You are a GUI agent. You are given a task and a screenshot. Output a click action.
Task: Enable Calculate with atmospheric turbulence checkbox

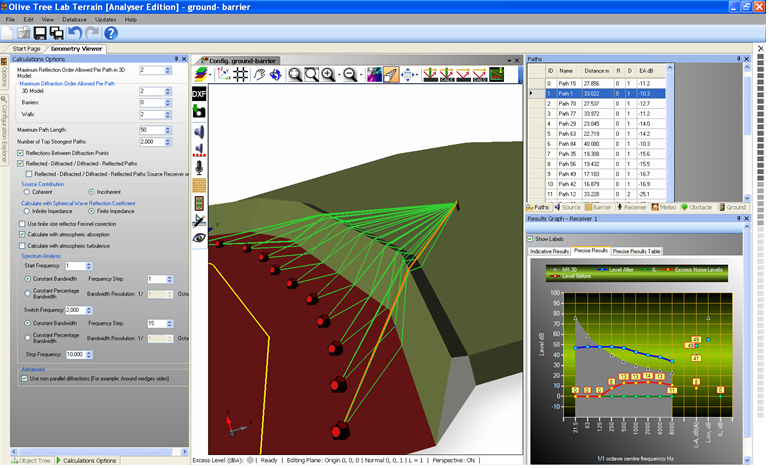(x=22, y=246)
